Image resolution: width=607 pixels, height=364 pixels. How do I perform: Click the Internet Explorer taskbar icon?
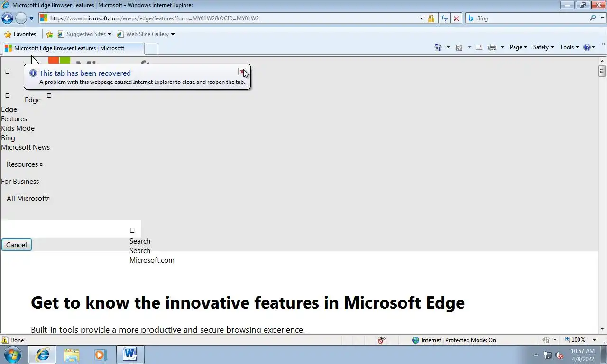43,355
